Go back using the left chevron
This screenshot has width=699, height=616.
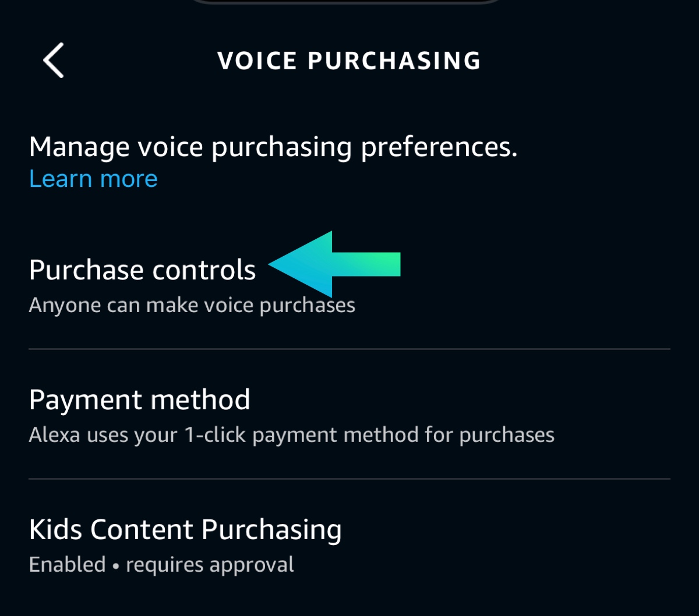[x=54, y=61]
